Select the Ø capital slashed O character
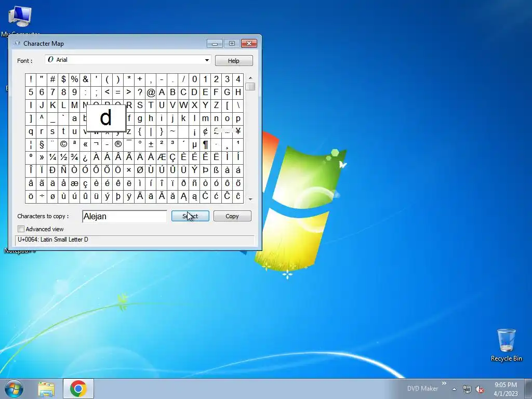 click(140, 170)
